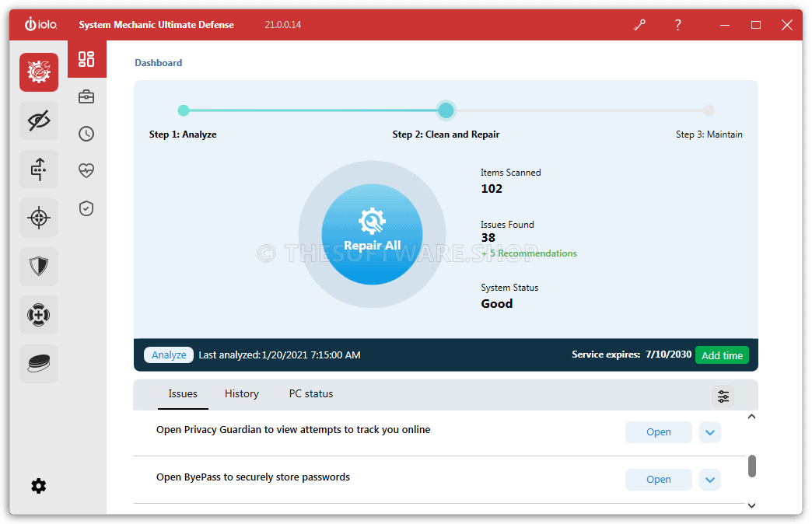Open the Privacy Guardian crossed-eye icon
This screenshot has height=524, width=812.
pos(39,121)
